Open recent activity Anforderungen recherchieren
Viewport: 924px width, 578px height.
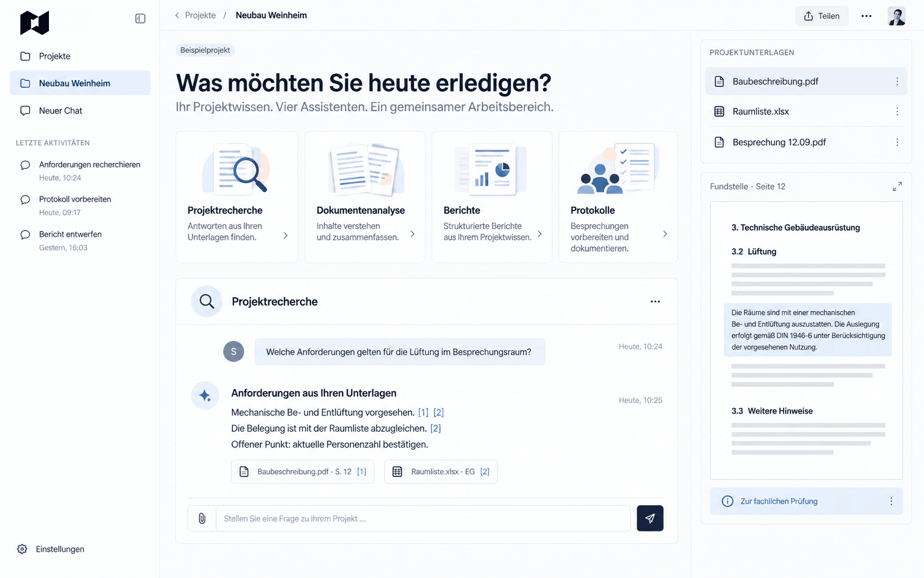[x=80, y=171]
